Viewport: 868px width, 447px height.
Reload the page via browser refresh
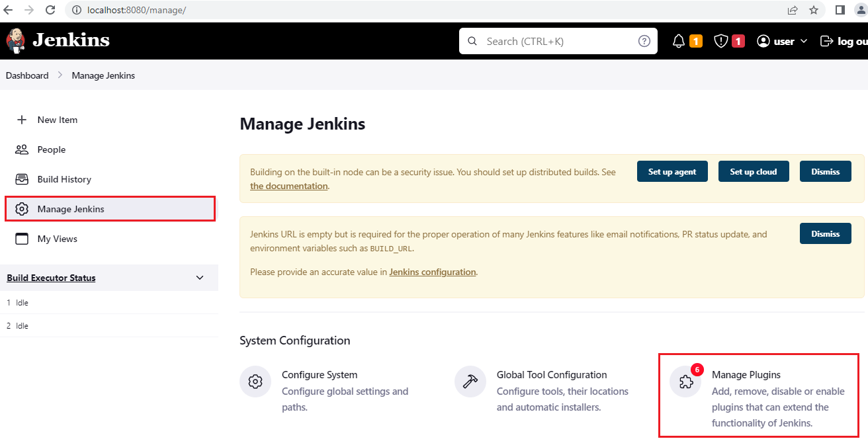tap(50, 10)
